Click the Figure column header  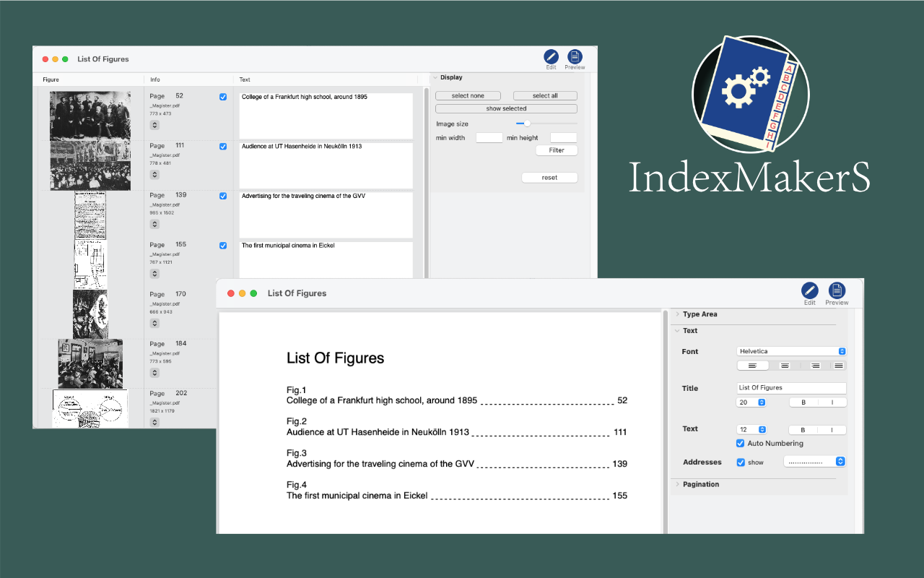click(51, 79)
